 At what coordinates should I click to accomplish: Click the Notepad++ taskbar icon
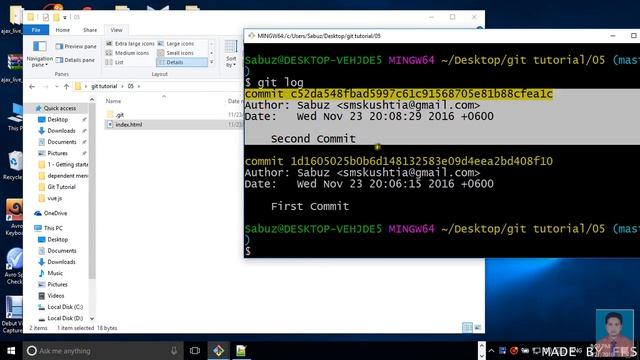click(241, 351)
